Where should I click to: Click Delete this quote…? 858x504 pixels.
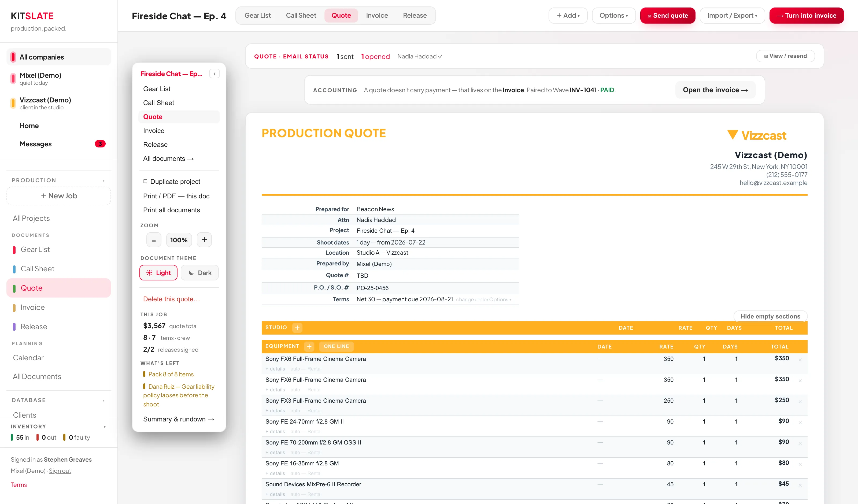point(171,299)
